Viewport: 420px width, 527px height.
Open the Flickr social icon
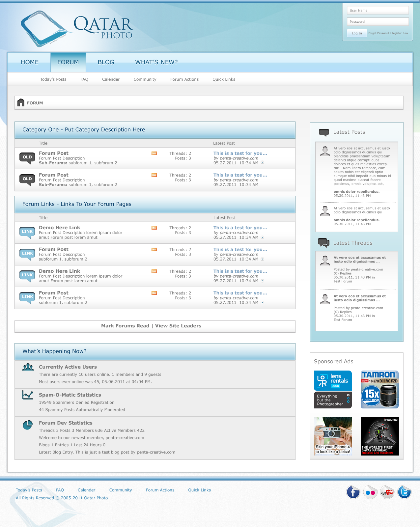(370, 492)
